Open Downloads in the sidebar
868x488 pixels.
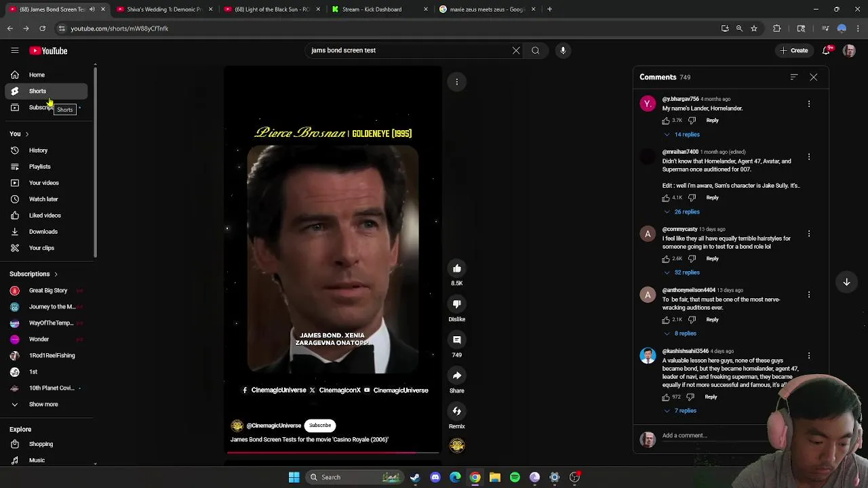[x=46, y=232]
